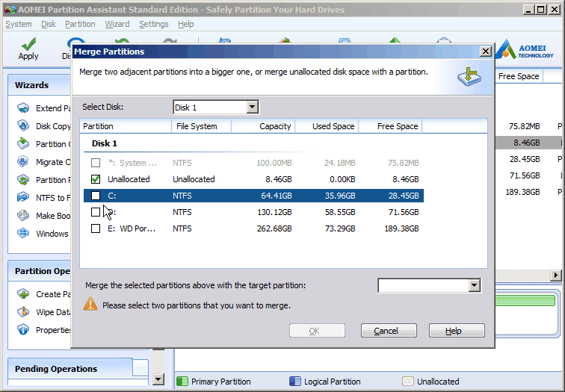This screenshot has width=565, height=392.
Task: Open the Select Disk dropdown
Action: (x=253, y=107)
